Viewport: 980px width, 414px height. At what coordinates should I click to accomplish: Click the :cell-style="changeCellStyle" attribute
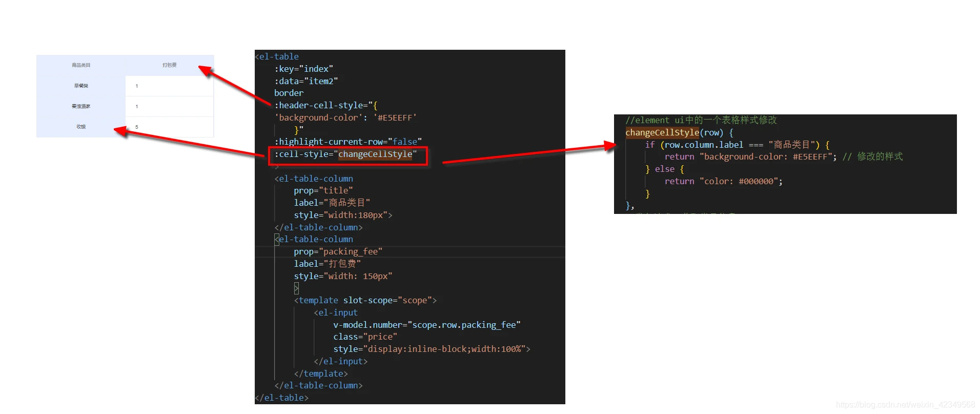click(x=345, y=154)
